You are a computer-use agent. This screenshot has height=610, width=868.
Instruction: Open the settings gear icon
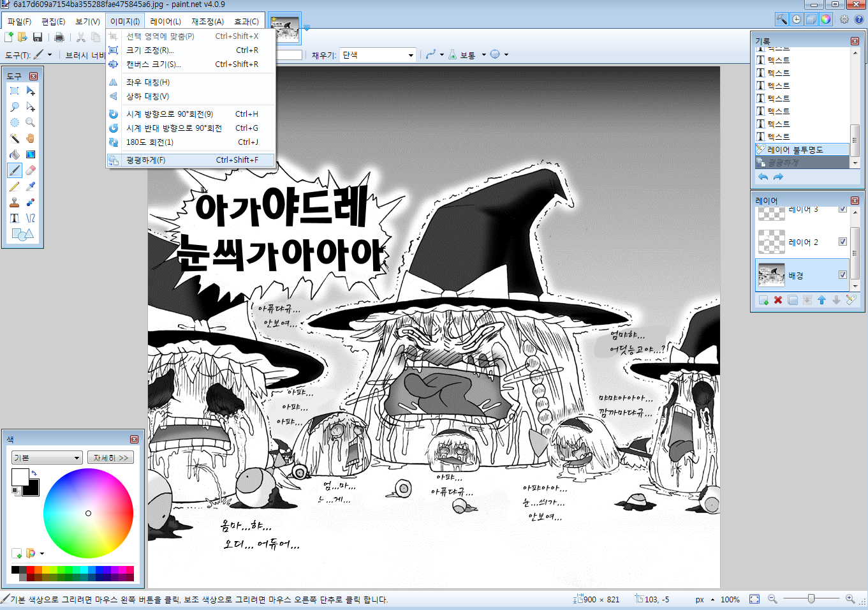(844, 19)
